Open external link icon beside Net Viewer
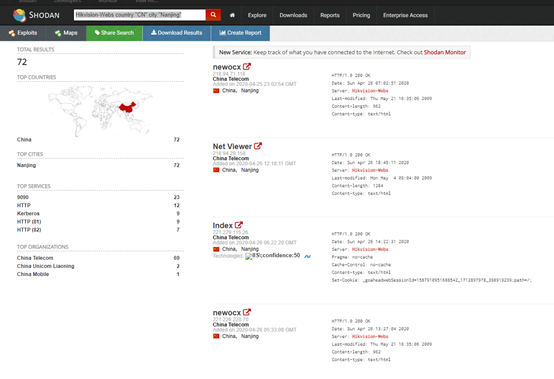Screen dimensions: 554x379 click(x=258, y=146)
